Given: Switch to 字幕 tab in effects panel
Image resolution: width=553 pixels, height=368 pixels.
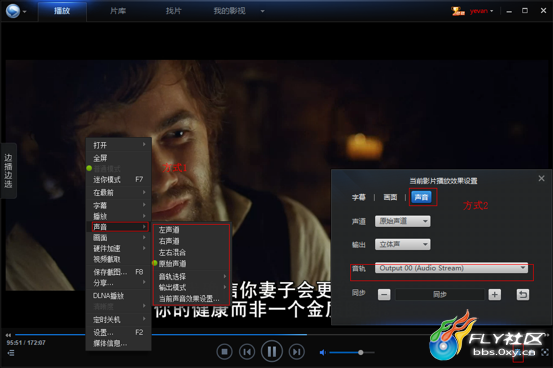Looking at the screenshot, I should point(359,197).
